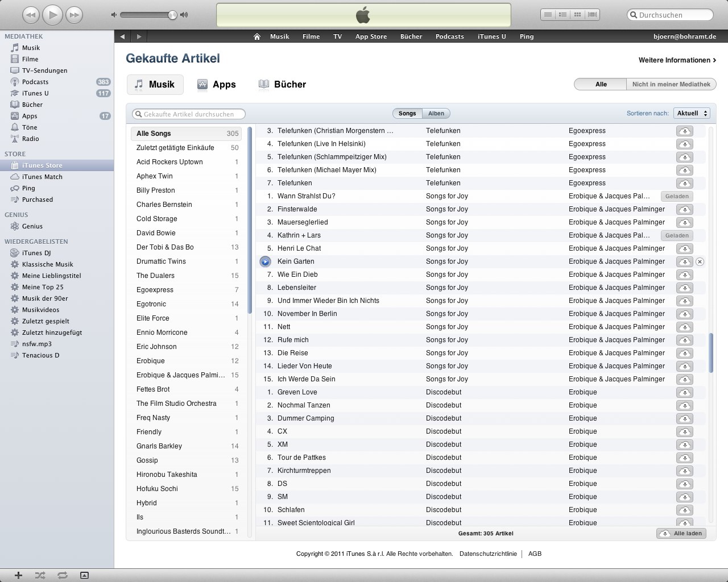Toggle the list to Alben view

436,114
